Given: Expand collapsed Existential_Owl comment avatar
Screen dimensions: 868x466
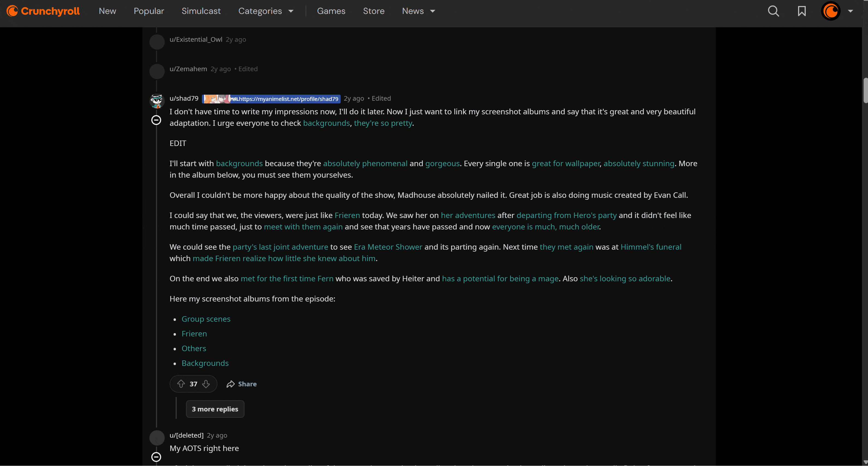Looking at the screenshot, I should tap(157, 42).
